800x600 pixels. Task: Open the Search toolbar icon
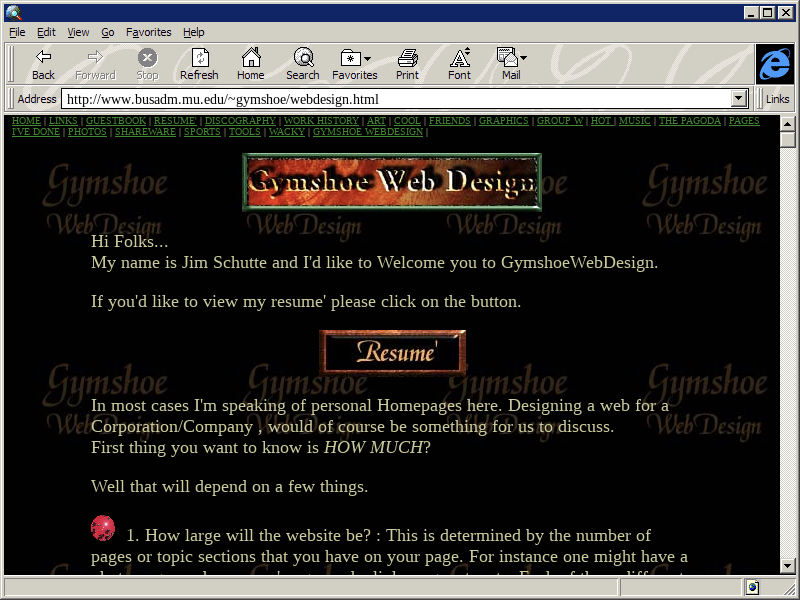[302, 64]
